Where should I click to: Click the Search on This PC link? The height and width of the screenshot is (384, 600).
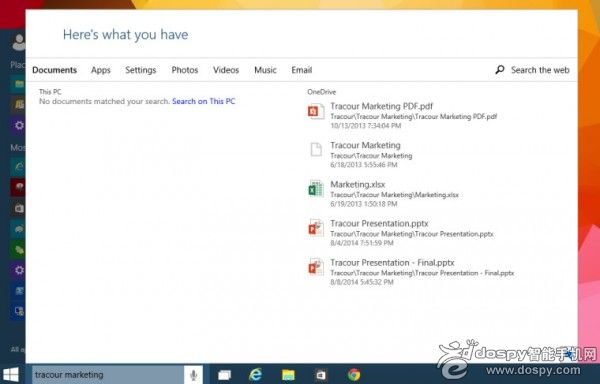(204, 101)
